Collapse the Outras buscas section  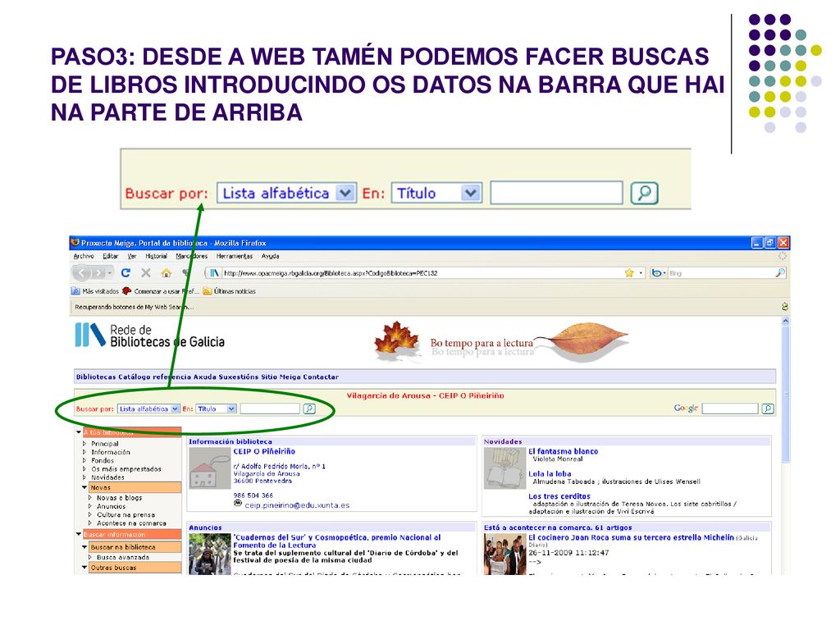coord(84,568)
